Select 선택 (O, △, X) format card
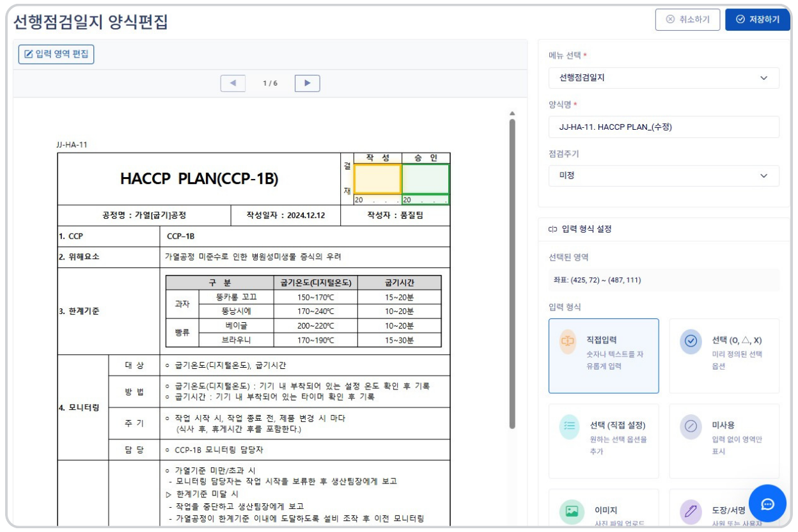The image size is (798, 532). click(x=724, y=356)
